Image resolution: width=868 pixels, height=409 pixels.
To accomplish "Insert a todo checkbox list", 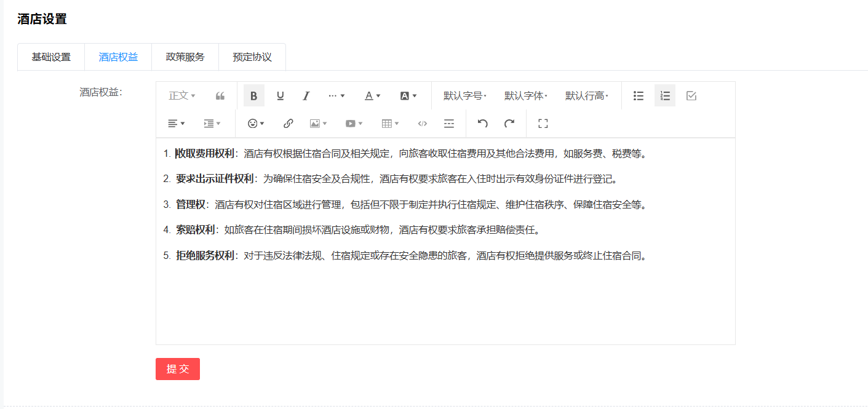I will [691, 96].
